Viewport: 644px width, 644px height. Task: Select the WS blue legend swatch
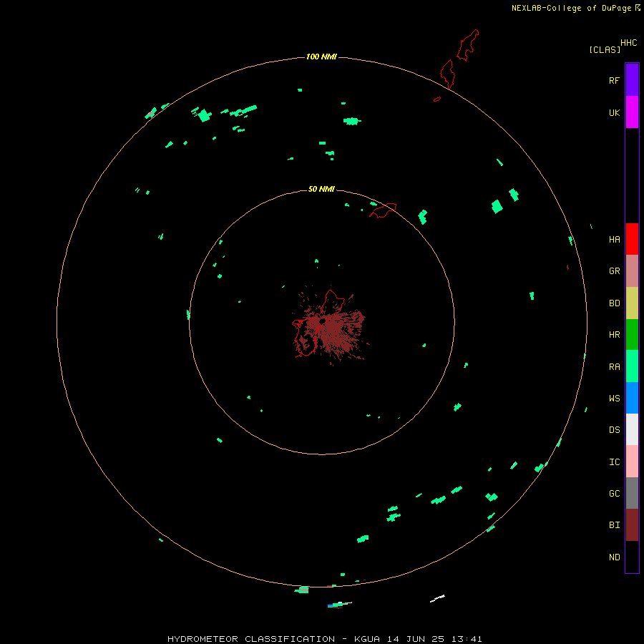coord(632,398)
